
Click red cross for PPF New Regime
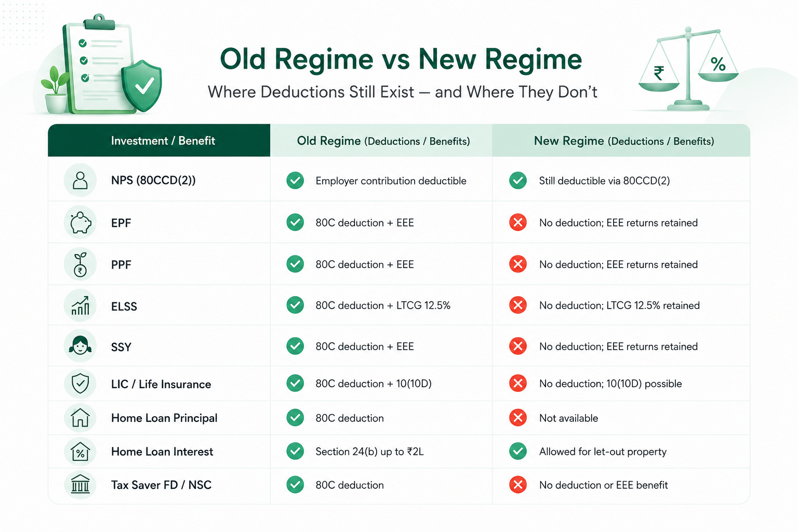click(x=518, y=264)
